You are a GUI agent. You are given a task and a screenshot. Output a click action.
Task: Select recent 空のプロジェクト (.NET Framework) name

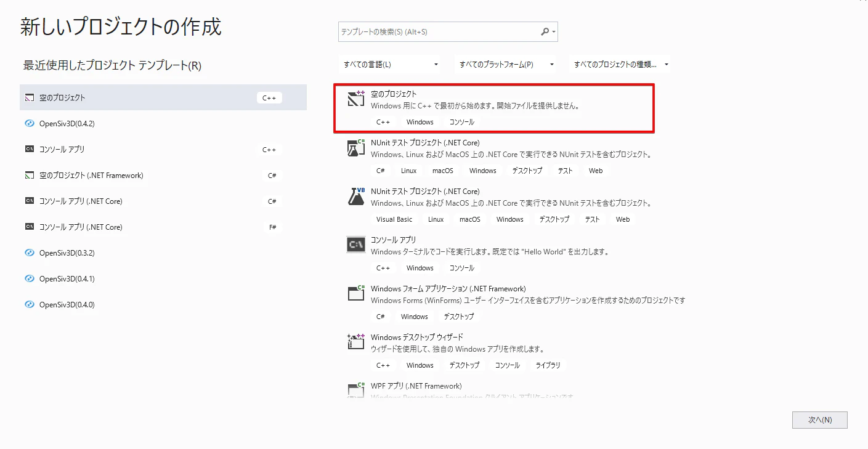[x=91, y=176]
